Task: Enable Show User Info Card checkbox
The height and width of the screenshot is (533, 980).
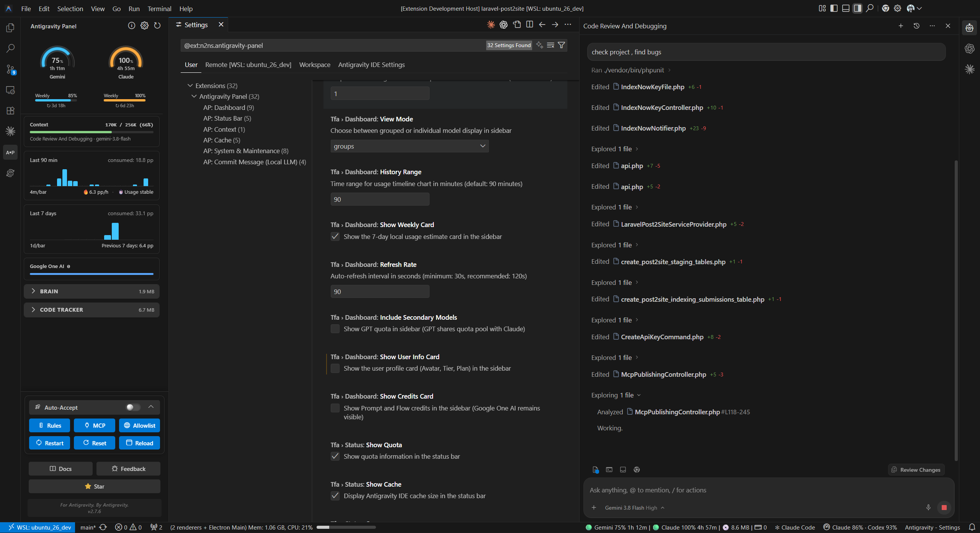Action: (x=335, y=368)
